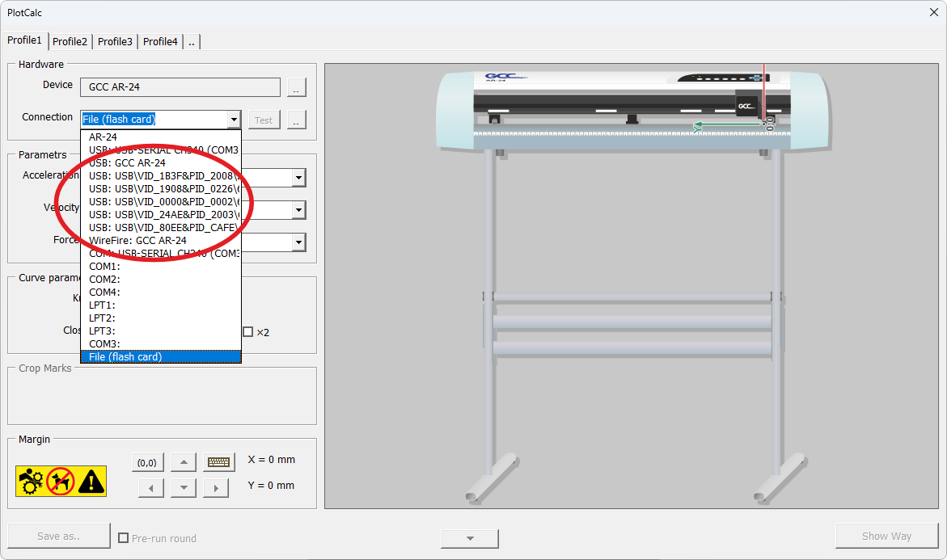
Task: Click the '..' button beside Test
Action: (x=296, y=120)
